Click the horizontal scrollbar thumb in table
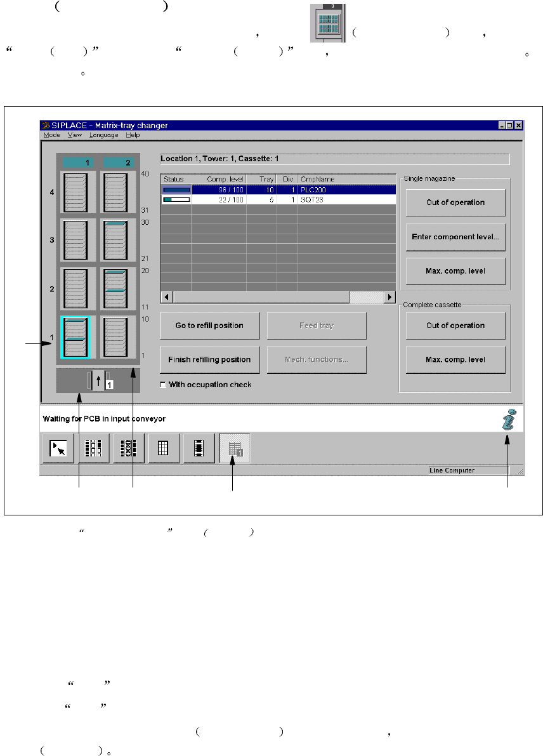 coord(261,297)
